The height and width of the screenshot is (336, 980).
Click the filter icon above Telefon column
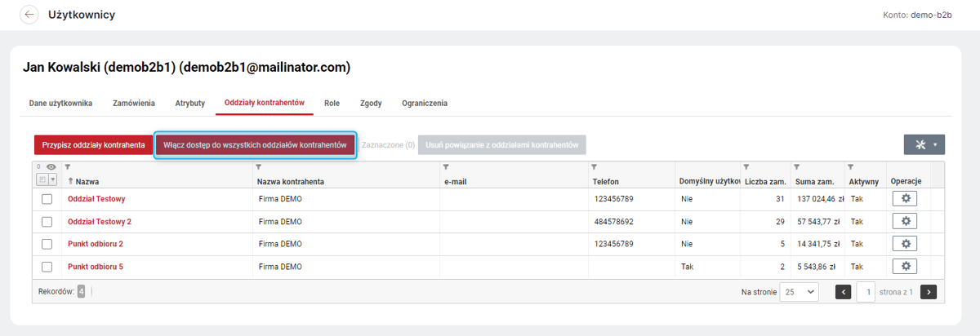click(x=596, y=167)
